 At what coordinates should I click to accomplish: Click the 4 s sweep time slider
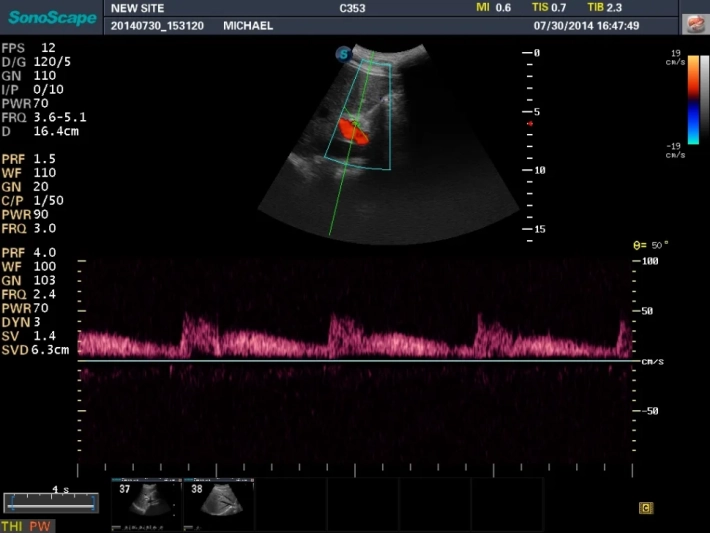coord(50,503)
